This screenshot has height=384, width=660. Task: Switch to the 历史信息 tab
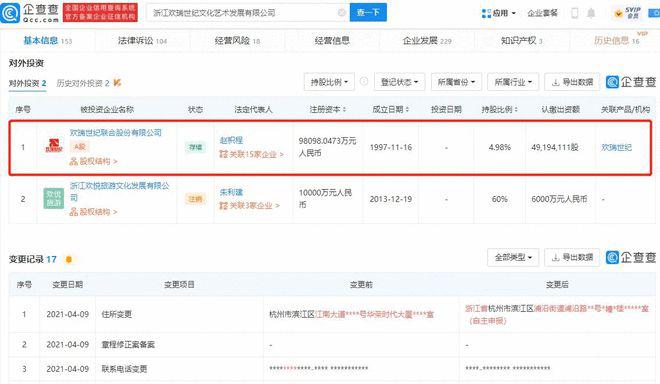point(616,40)
